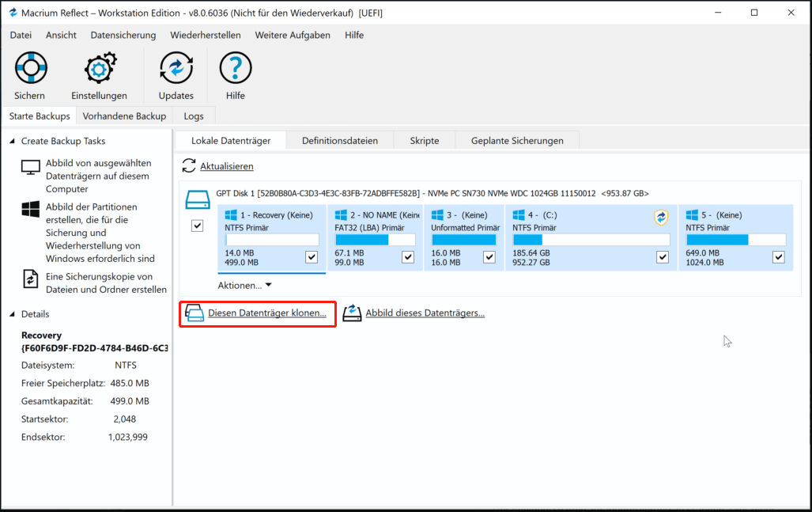812x512 pixels.
Task: Click the GPT Disk 1 drive icon
Action: (198, 200)
